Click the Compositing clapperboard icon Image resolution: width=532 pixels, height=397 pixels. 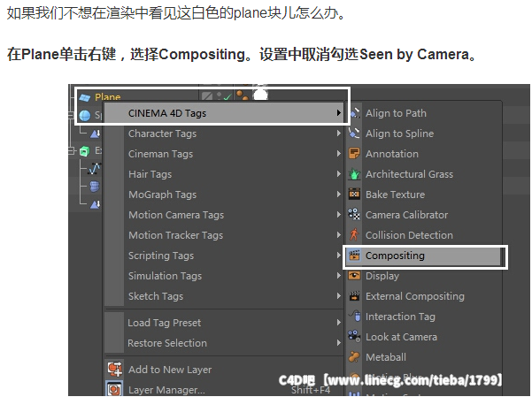tap(355, 256)
